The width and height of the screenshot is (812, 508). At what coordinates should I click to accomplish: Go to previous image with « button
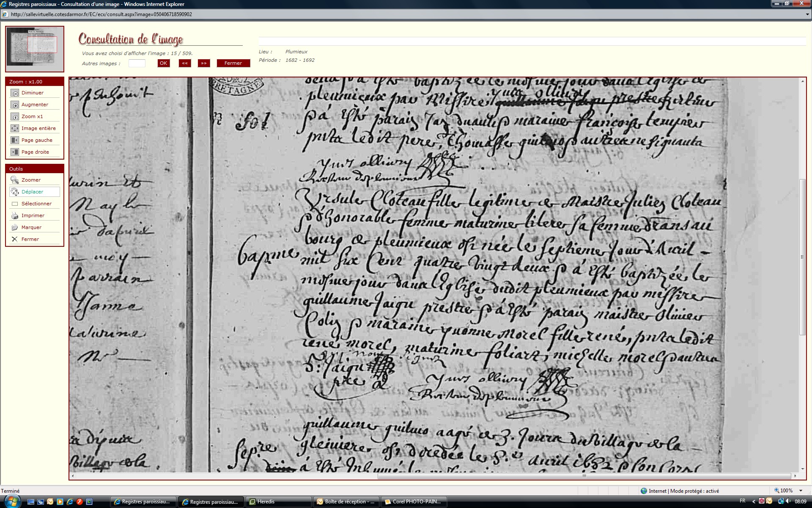tap(185, 63)
